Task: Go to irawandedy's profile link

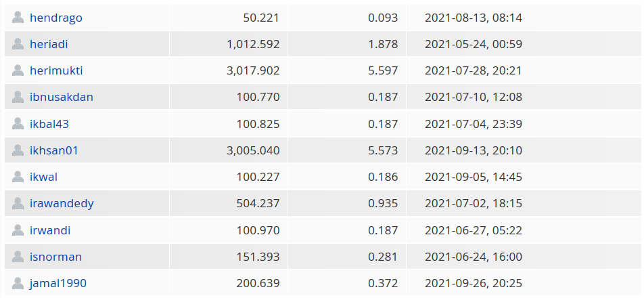Action: tap(62, 204)
